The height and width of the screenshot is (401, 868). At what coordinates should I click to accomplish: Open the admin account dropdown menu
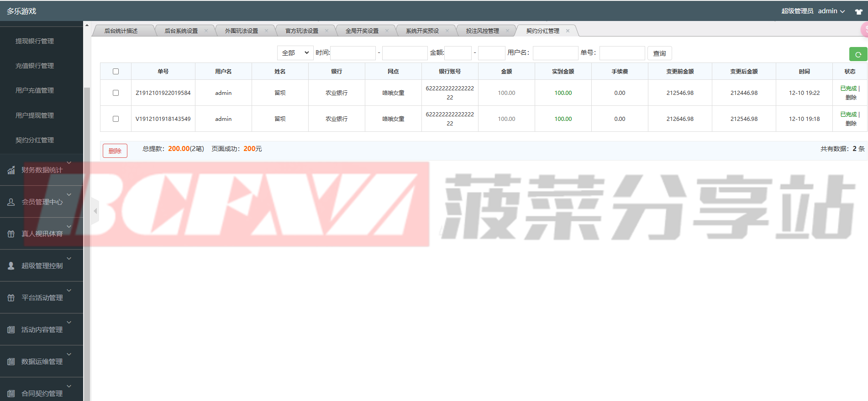(x=831, y=11)
